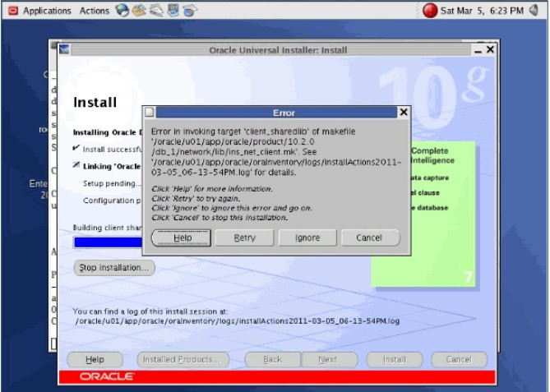The height and width of the screenshot is (392, 550).
Task: Open the email launcher icon in panel
Action: point(139,11)
